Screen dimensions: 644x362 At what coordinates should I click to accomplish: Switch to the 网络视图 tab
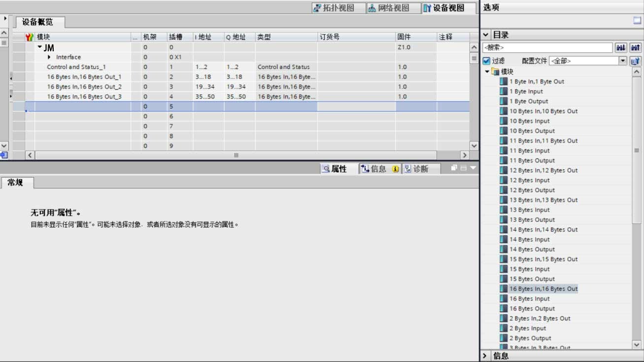389,8
